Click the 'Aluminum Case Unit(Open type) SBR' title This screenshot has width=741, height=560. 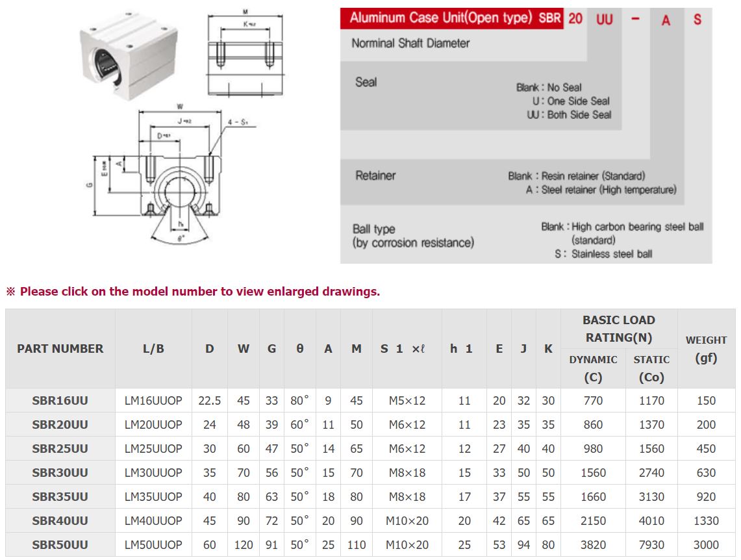click(455, 18)
